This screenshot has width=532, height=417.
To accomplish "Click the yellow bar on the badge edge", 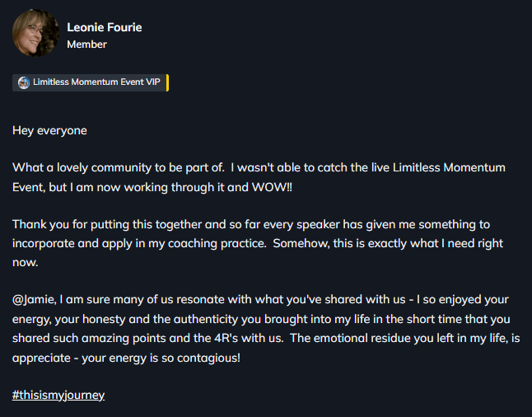I will tap(167, 82).
